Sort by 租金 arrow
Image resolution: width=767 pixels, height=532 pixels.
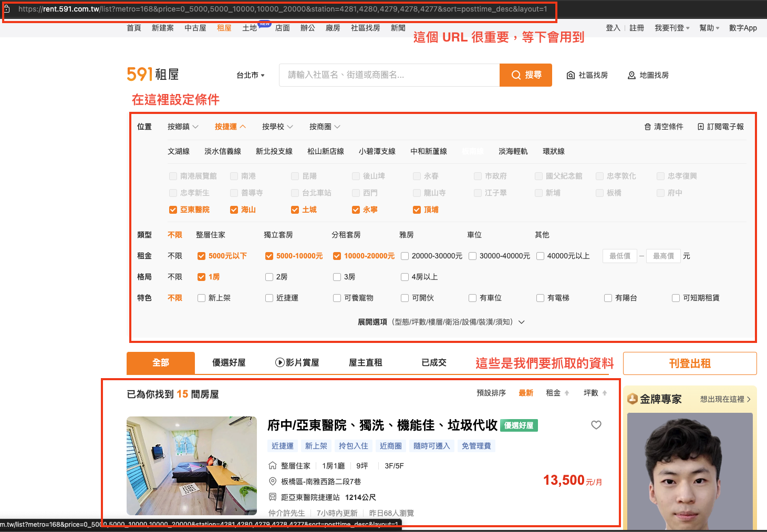(567, 393)
